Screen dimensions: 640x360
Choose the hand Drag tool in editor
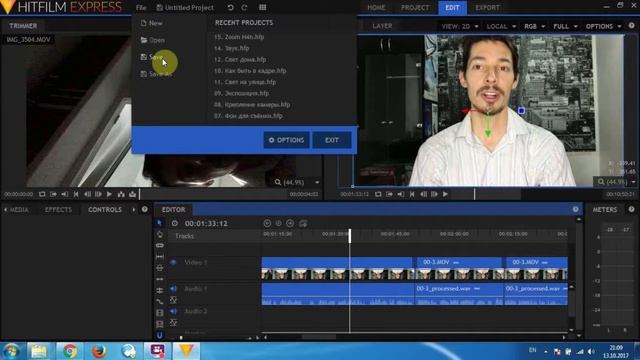160,234
